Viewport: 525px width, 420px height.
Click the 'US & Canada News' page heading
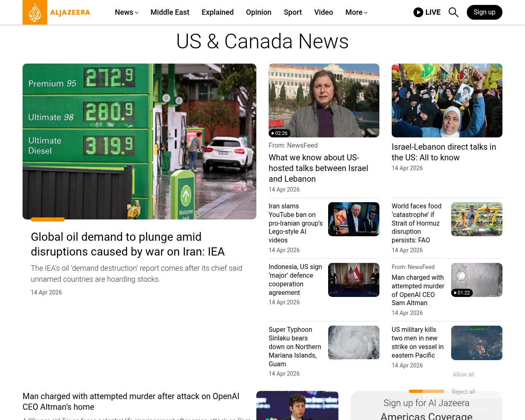pos(262,41)
